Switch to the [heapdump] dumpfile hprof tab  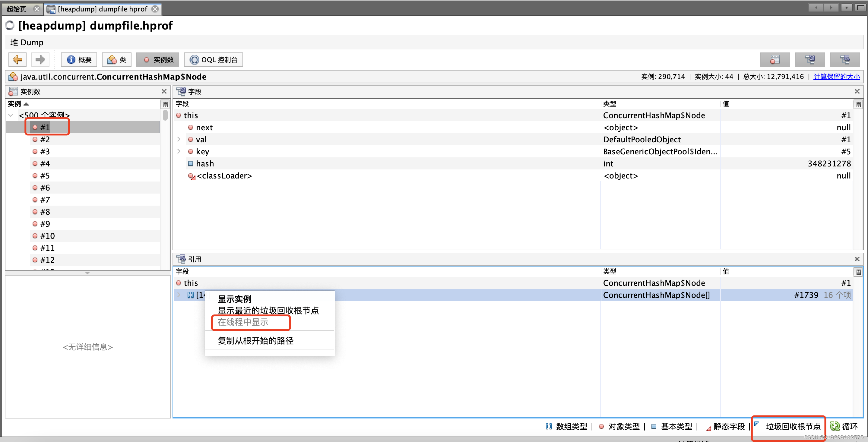[x=103, y=9]
